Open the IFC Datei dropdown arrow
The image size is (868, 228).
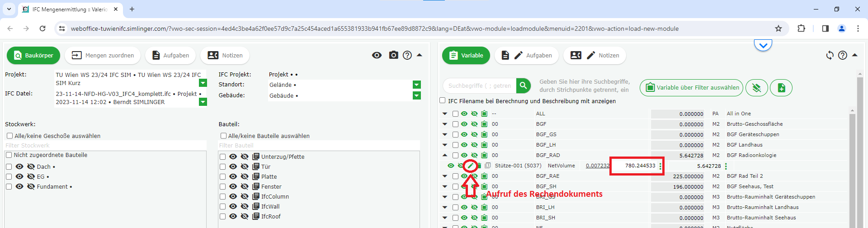coord(203,102)
